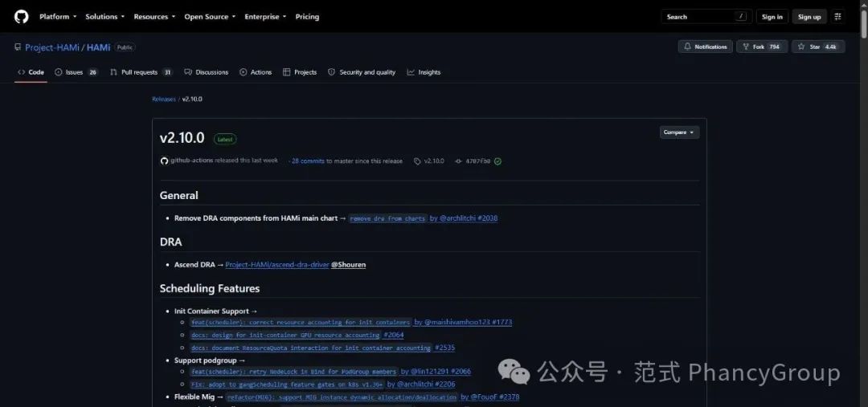The width and height of the screenshot is (868, 407).
Task: Open the GitHub homepage logo
Action: click(x=21, y=17)
